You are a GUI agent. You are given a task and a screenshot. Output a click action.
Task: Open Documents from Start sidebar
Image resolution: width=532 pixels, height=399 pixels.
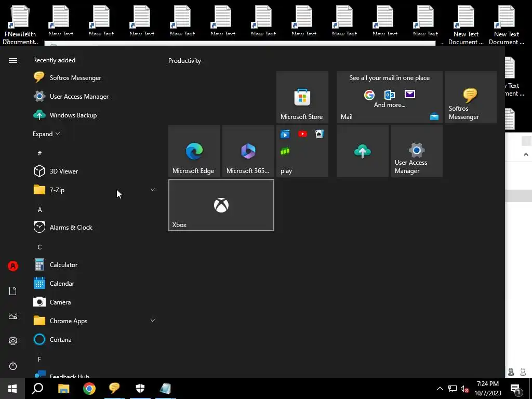13,291
